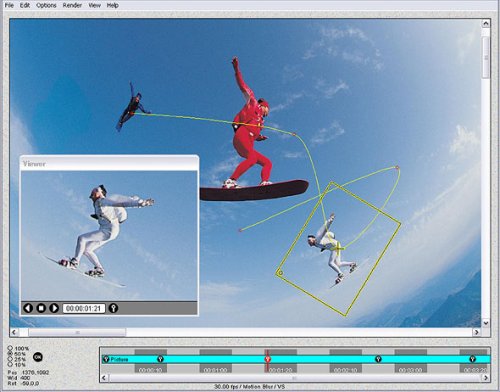
Task: Click the first keyframe icon beside Picture label
Action: 106,359
